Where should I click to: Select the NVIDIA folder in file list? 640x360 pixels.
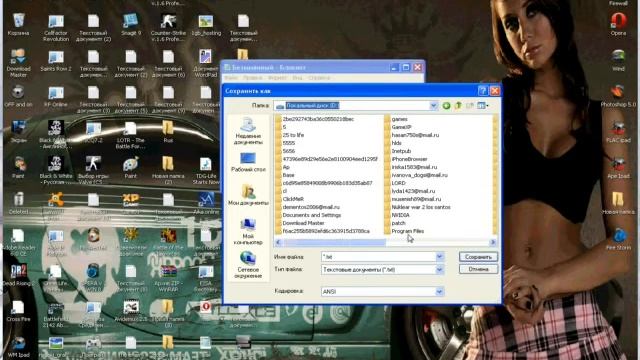397,215
